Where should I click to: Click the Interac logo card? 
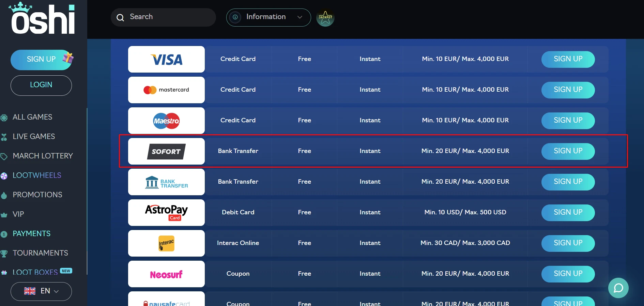166,243
